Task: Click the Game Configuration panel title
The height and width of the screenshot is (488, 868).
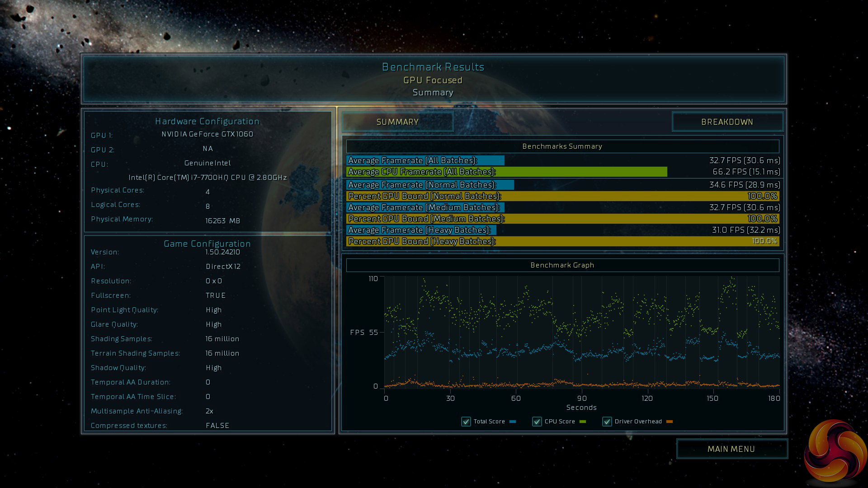Action: click(207, 244)
